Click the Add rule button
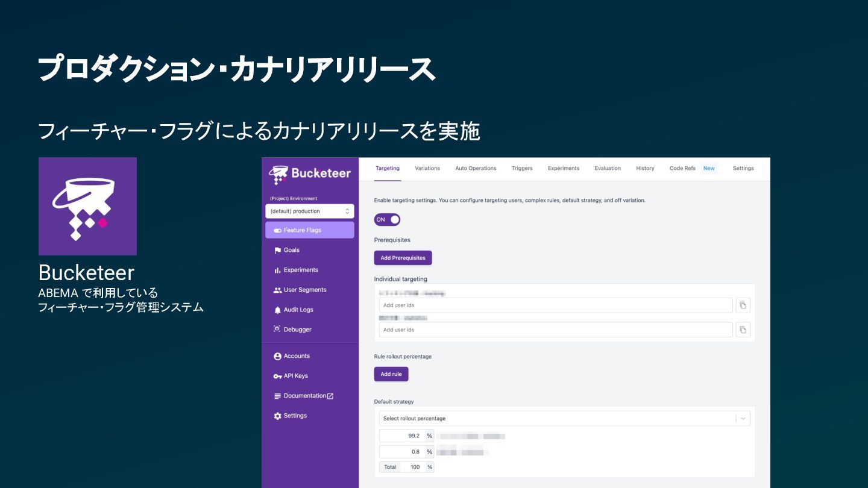This screenshot has height=488, width=868. (x=391, y=374)
